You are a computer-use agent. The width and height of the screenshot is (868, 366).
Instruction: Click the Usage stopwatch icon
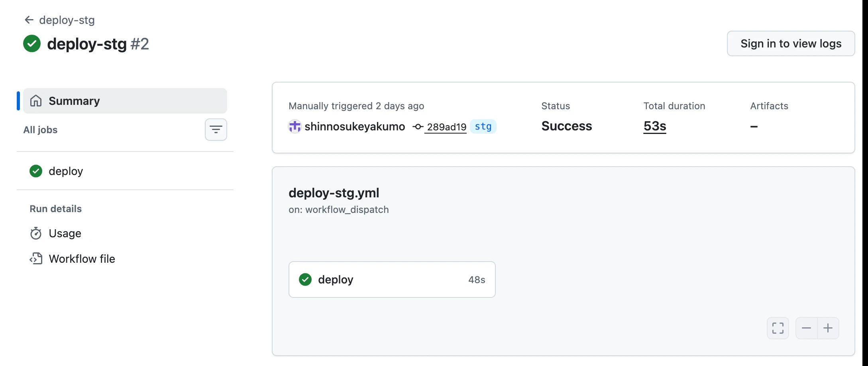36,233
